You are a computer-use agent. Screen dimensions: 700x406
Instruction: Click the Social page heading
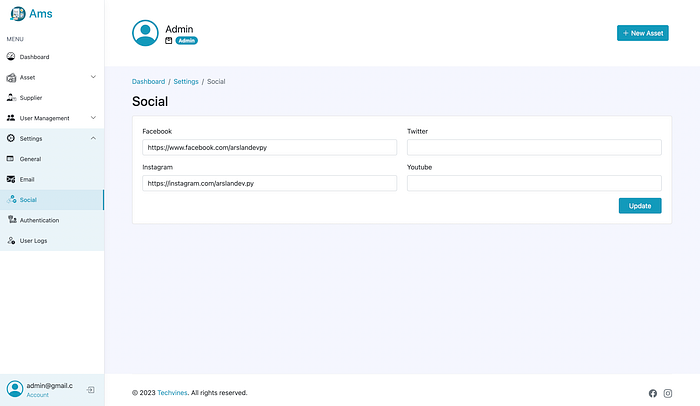click(150, 101)
